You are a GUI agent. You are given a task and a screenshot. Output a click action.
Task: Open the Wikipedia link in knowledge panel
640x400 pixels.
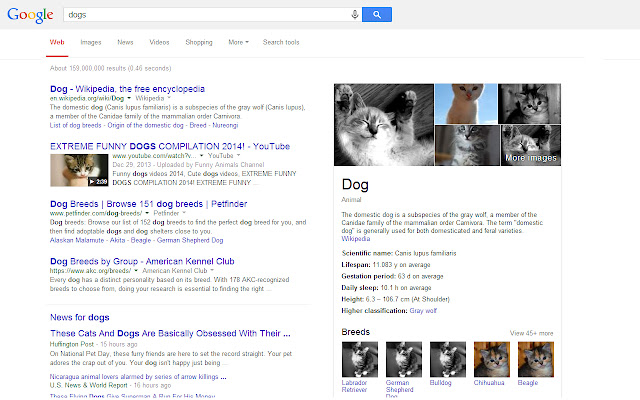356,239
